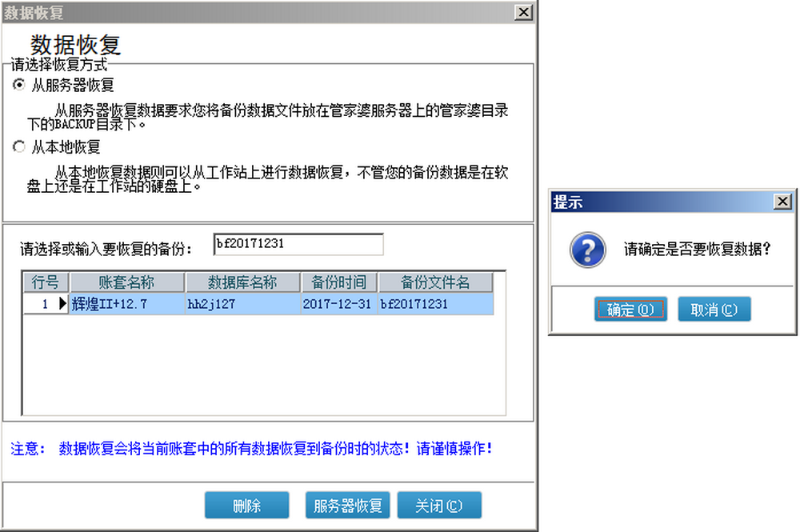
Task: Click the 账套名称 column header
Action: point(127,282)
